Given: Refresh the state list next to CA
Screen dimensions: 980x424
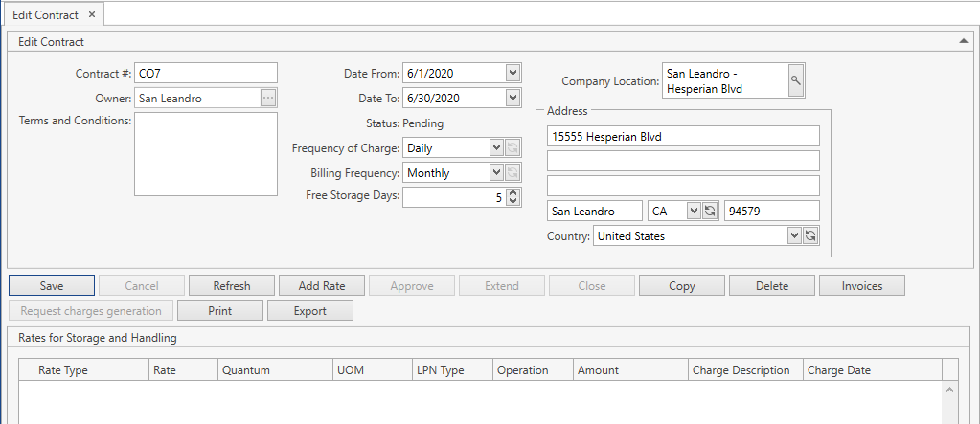Looking at the screenshot, I should pos(710,211).
